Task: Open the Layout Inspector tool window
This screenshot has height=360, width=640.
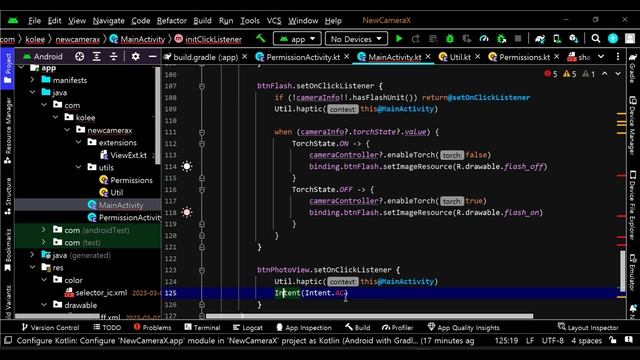Action: click(588, 327)
